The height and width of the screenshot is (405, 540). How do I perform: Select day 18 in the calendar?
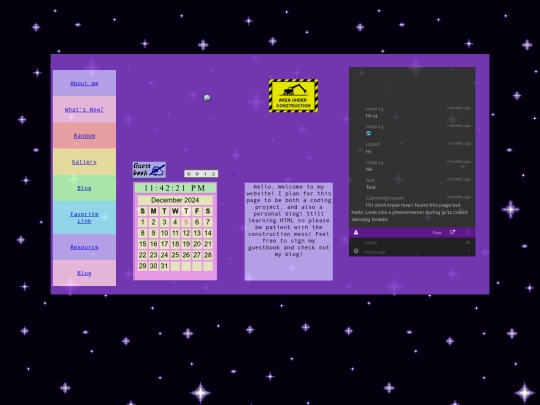(x=175, y=244)
